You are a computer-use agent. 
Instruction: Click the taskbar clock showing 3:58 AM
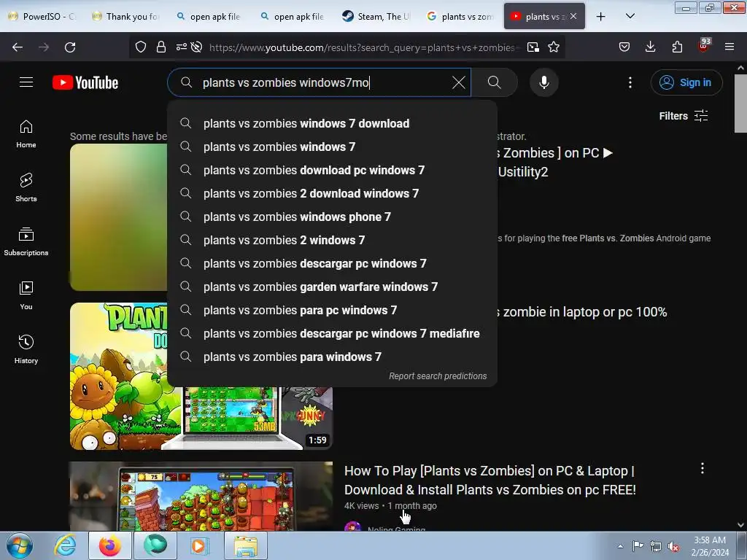click(x=710, y=545)
